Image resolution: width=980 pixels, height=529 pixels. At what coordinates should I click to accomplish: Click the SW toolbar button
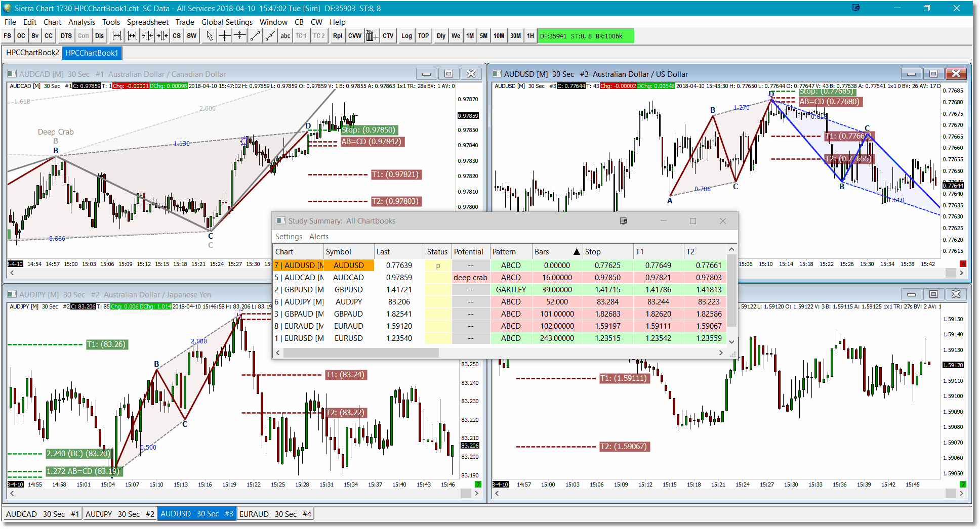(192, 36)
